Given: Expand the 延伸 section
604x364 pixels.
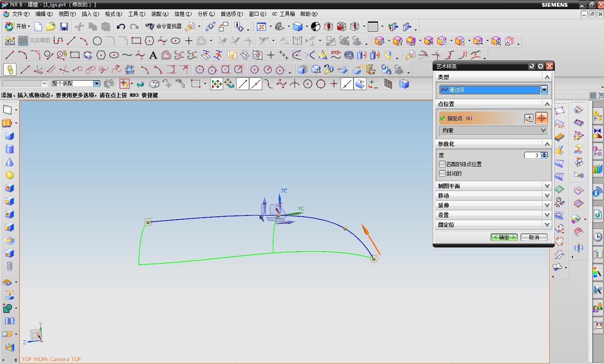Looking at the screenshot, I should point(493,205).
